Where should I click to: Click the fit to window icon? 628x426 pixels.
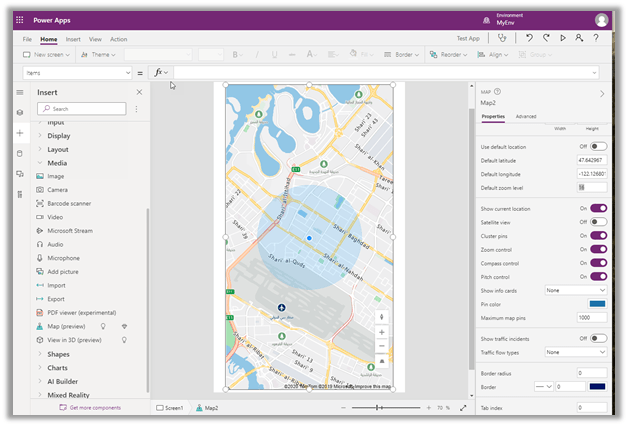(463, 408)
